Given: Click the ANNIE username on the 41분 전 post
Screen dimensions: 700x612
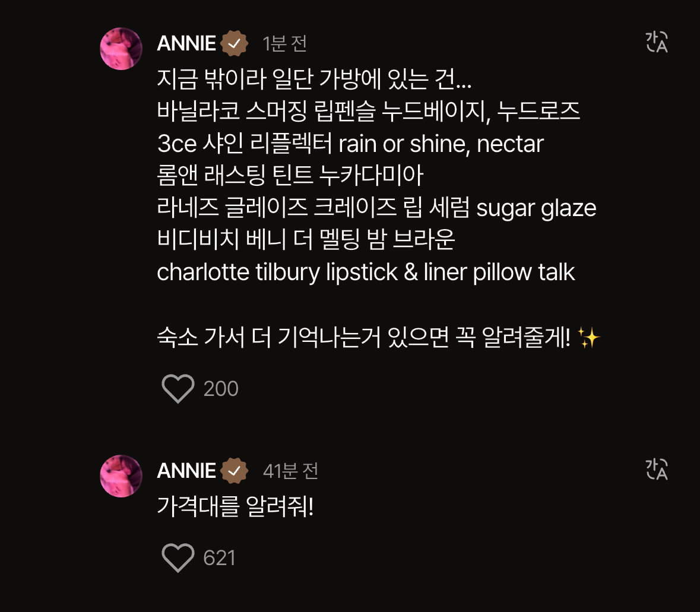Looking at the screenshot, I should [186, 471].
